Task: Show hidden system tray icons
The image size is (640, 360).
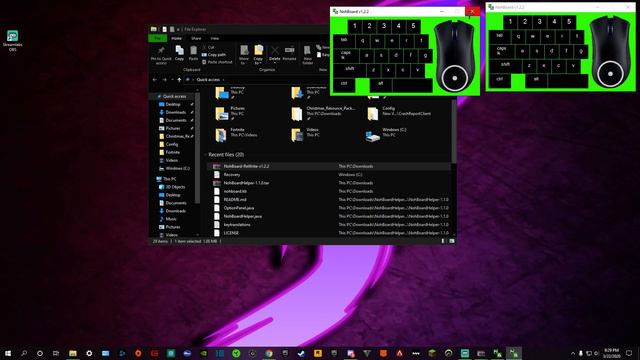Action: pos(572,353)
